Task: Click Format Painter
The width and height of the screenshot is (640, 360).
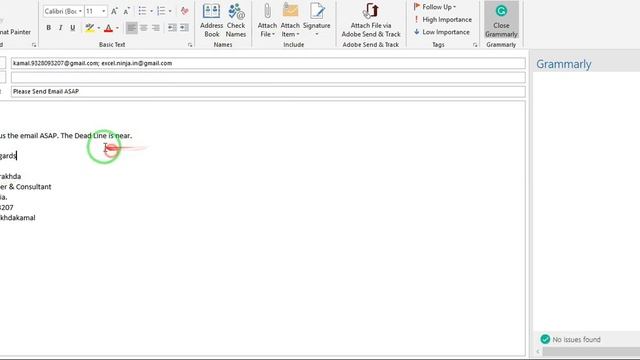Action: [15, 32]
